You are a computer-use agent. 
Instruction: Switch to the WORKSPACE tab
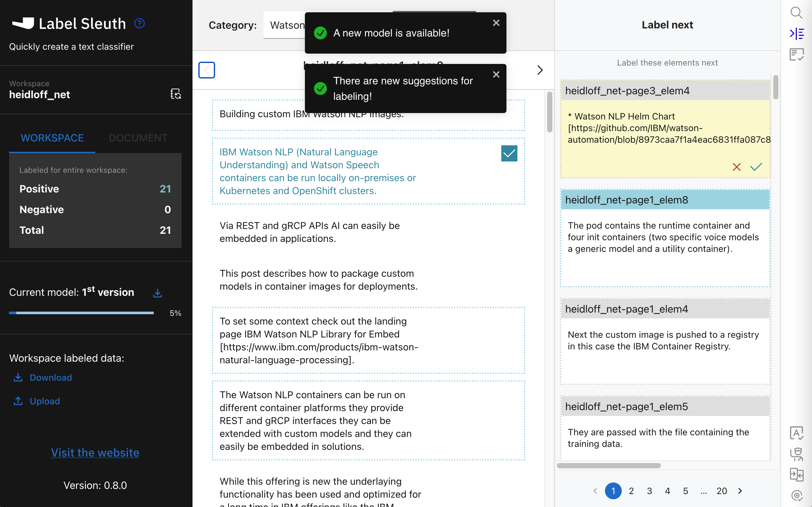pos(52,138)
